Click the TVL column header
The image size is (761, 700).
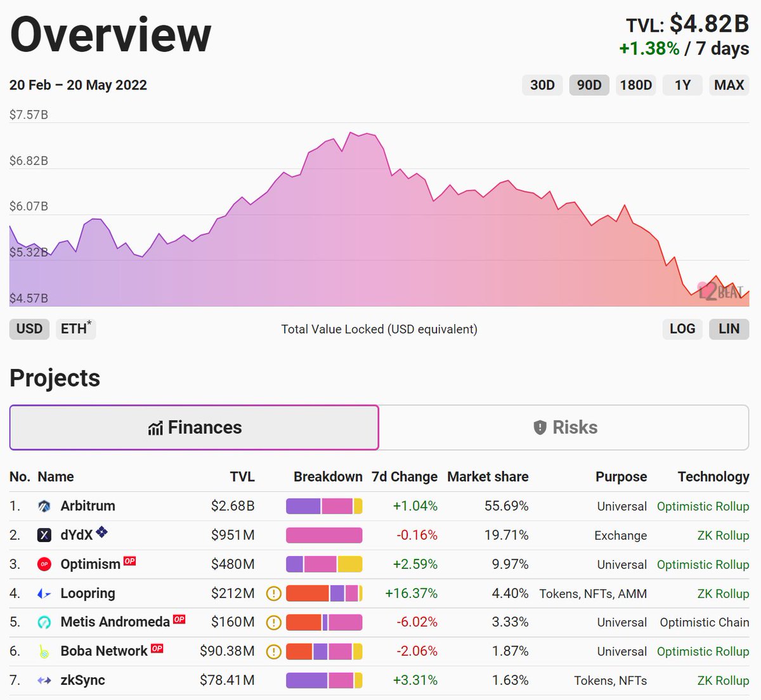(x=242, y=477)
